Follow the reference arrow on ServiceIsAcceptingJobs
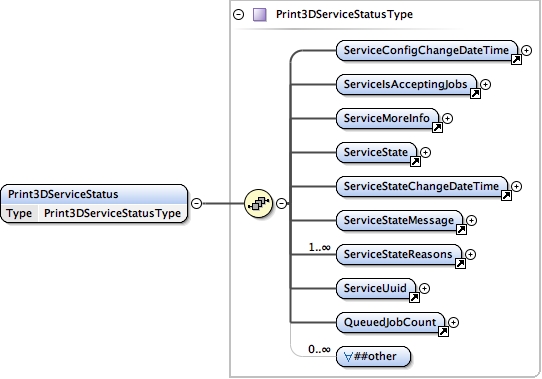This screenshot has width=542, height=379. (x=475, y=93)
